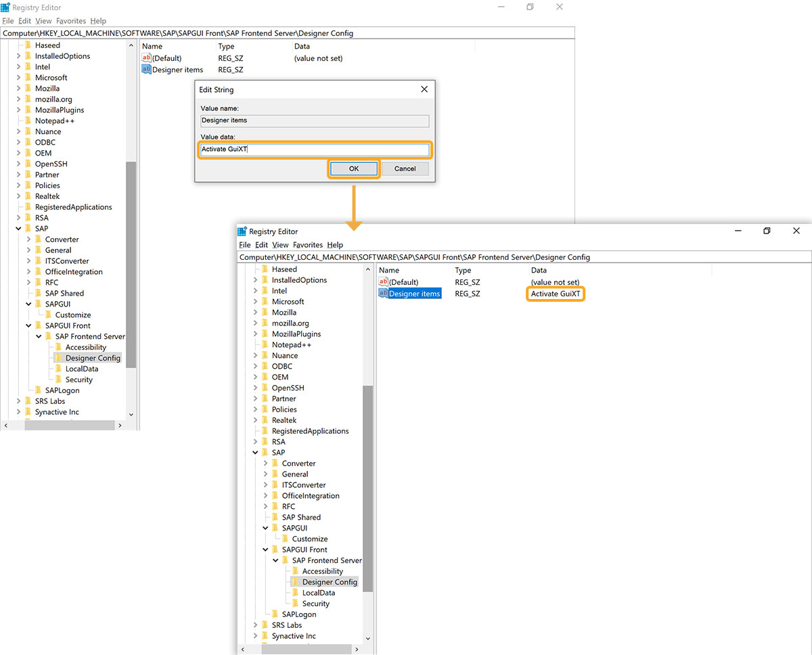Viewport: 812px width, 655px height.
Task: Click the Registry Editor app icon in top window title bar
Action: tap(5, 7)
